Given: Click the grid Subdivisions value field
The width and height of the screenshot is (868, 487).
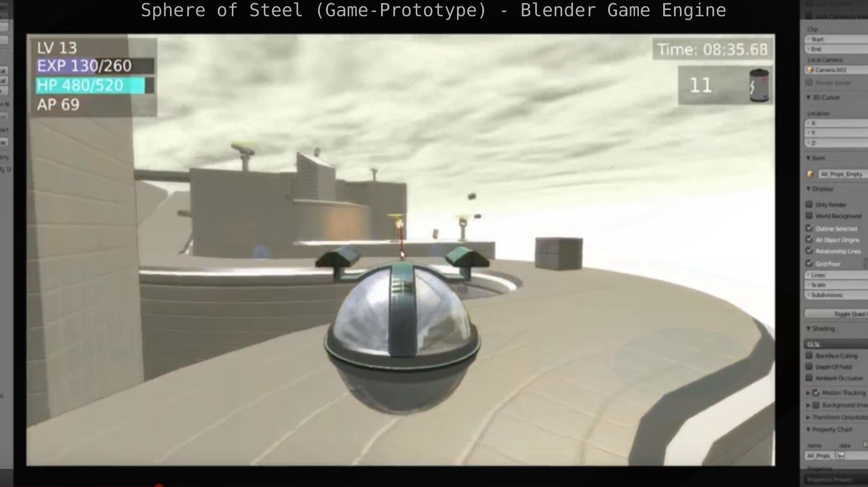Looking at the screenshot, I should click(836, 295).
